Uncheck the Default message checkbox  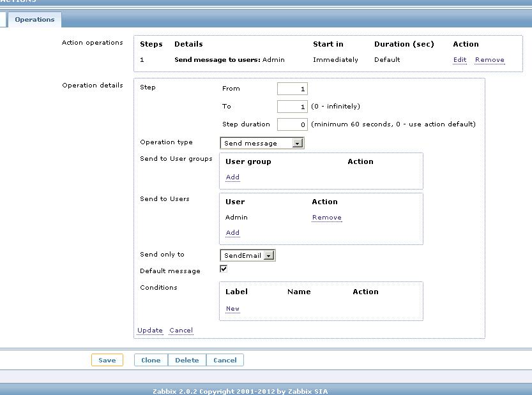224,269
